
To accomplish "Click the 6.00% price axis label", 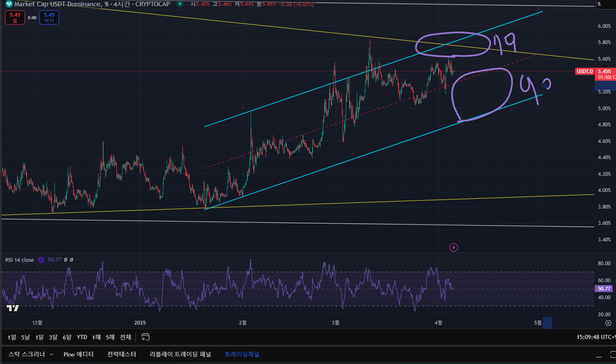I will tap(604, 26).
